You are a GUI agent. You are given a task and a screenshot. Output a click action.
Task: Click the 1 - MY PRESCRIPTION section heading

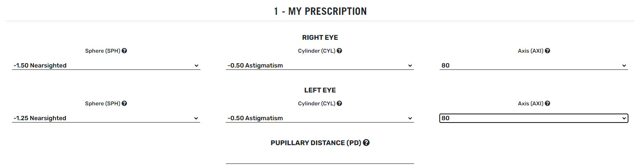(320, 11)
